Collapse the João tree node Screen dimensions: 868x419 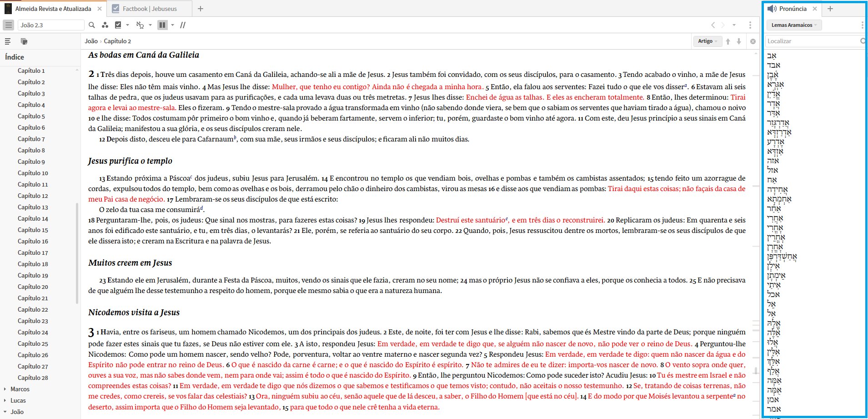pos(5,412)
